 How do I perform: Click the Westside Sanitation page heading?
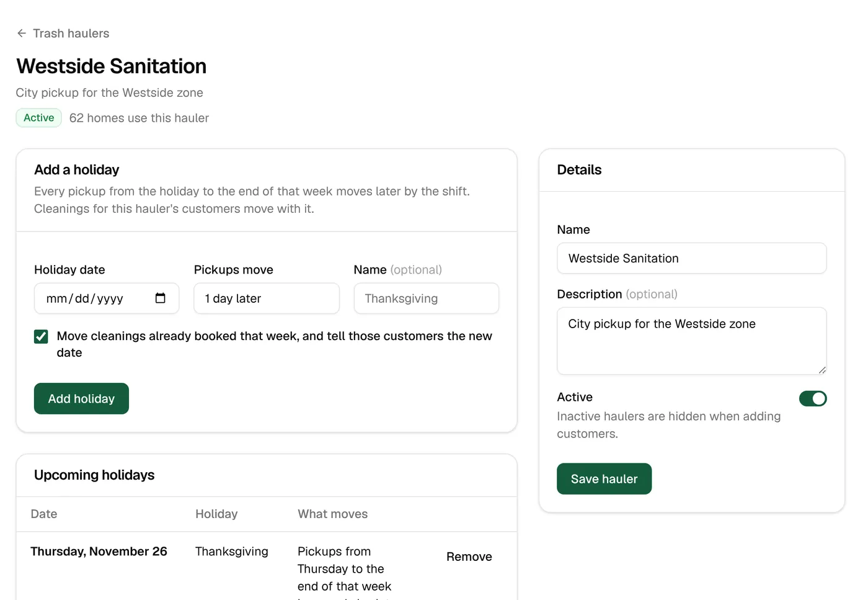(112, 66)
